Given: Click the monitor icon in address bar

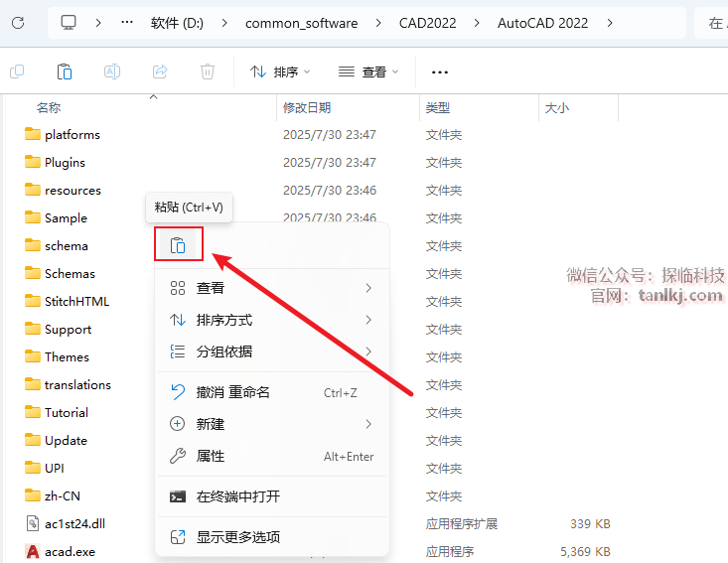Looking at the screenshot, I should [69, 22].
